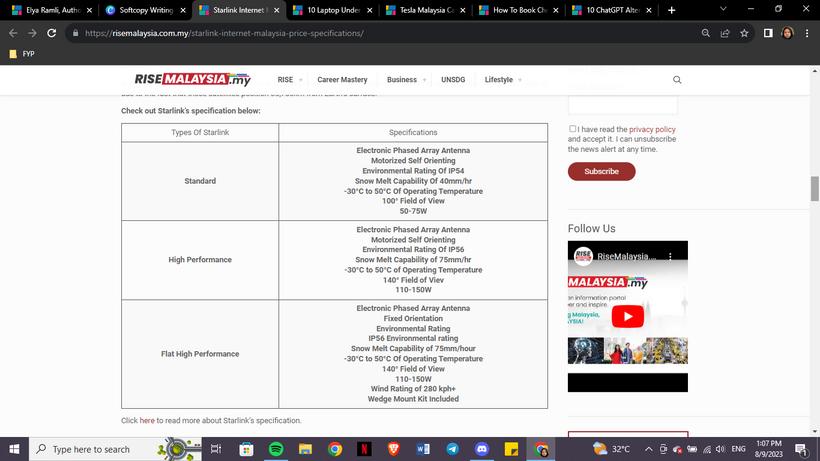Launch Microsoft Store from taskbar
Image resolution: width=820 pixels, height=461 pixels.
246,449
